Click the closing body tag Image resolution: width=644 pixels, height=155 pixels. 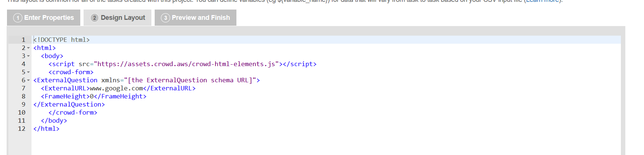tap(54, 120)
